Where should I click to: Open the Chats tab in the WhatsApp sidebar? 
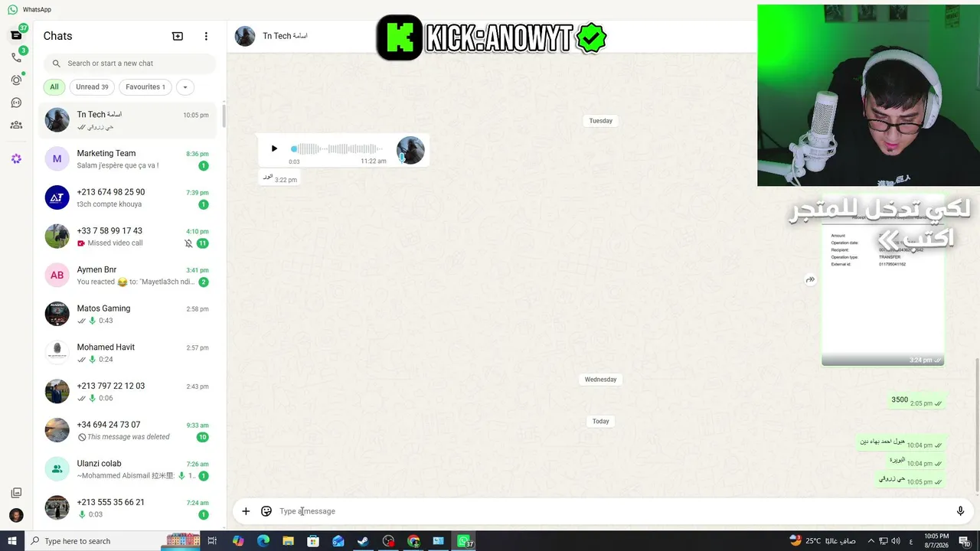(x=16, y=35)
